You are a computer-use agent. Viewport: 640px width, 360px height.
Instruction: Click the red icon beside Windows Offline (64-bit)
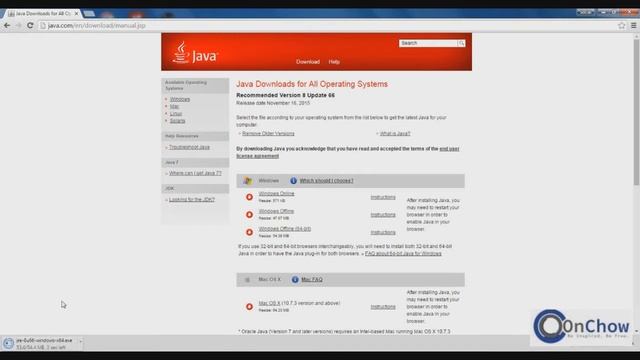[x=249, y=232]
